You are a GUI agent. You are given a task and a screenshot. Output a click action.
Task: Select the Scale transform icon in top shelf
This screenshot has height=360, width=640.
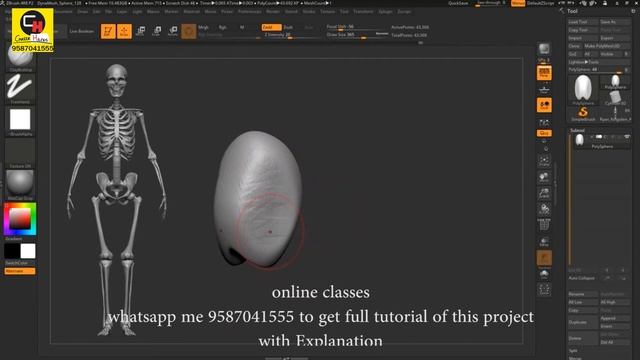pos(156,31)
